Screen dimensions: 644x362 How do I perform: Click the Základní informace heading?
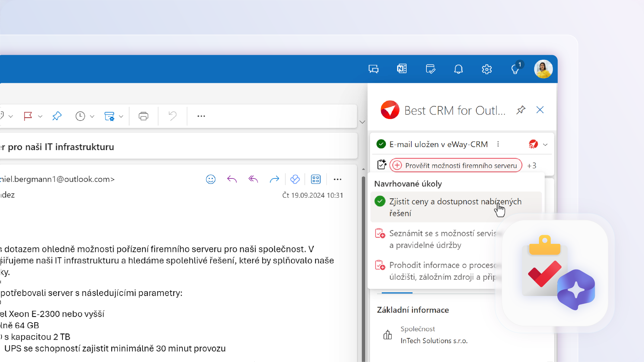(413, 310)
